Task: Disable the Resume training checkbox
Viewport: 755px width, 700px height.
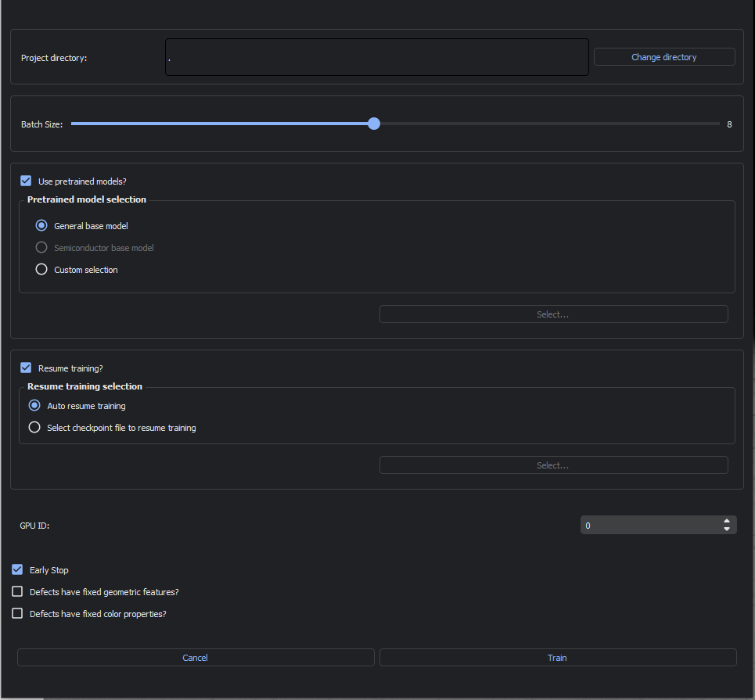Action: pos(26,368)
